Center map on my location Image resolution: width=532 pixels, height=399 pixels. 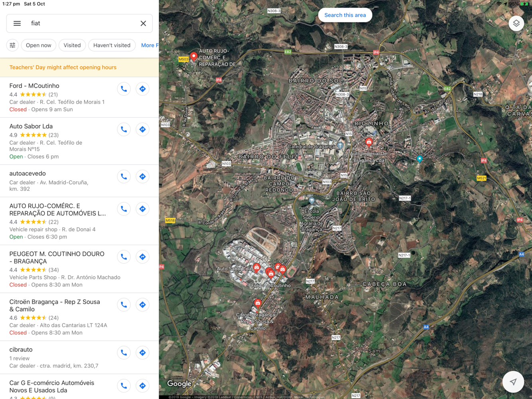coord(513,382)
